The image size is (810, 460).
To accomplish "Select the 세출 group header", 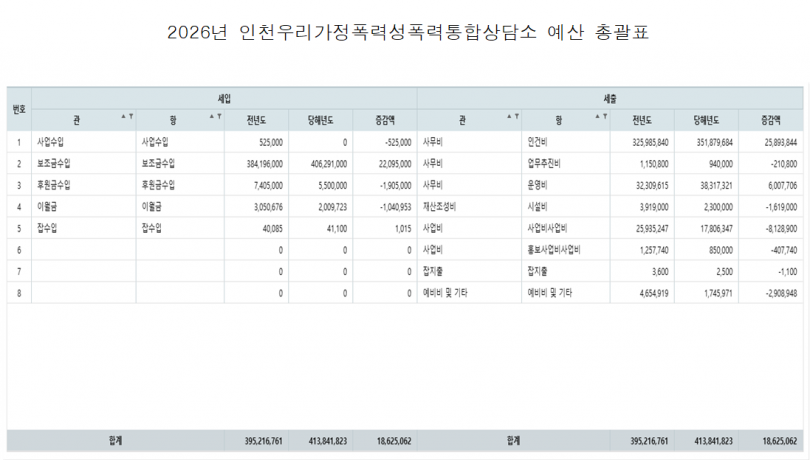I will click(x=609, y=98).
